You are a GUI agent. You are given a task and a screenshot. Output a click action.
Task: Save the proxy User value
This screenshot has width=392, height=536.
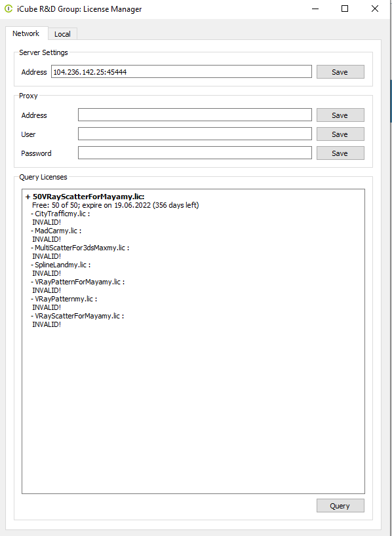point(340,134)
